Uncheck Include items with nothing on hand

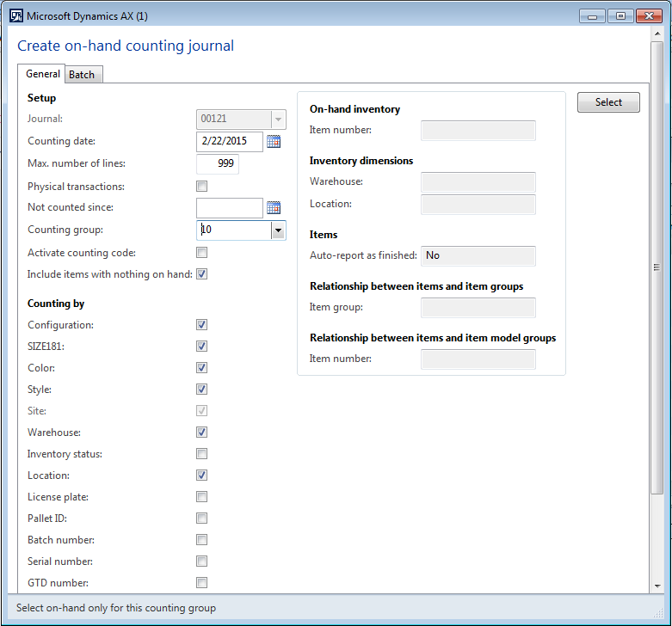pos(201,274)
